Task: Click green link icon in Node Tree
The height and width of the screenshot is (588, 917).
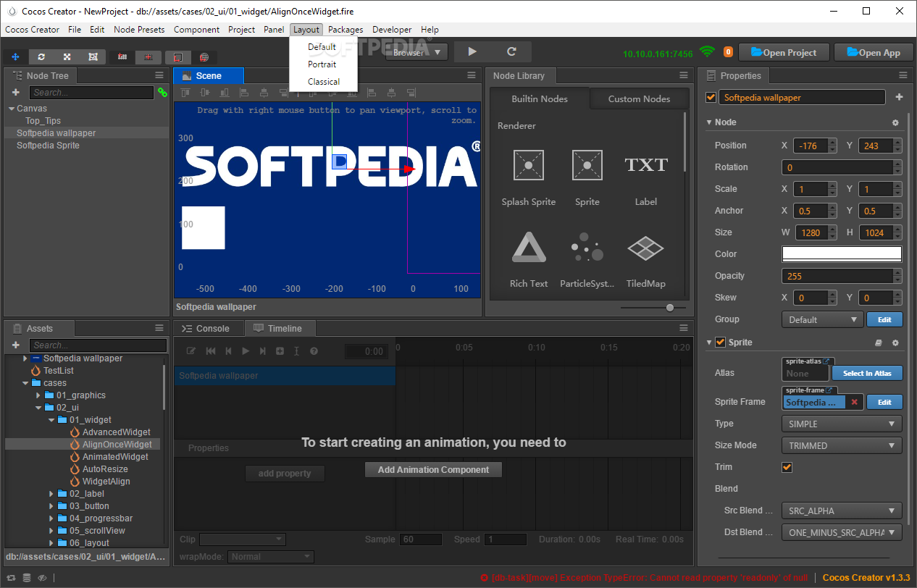Action: (162, 93)
